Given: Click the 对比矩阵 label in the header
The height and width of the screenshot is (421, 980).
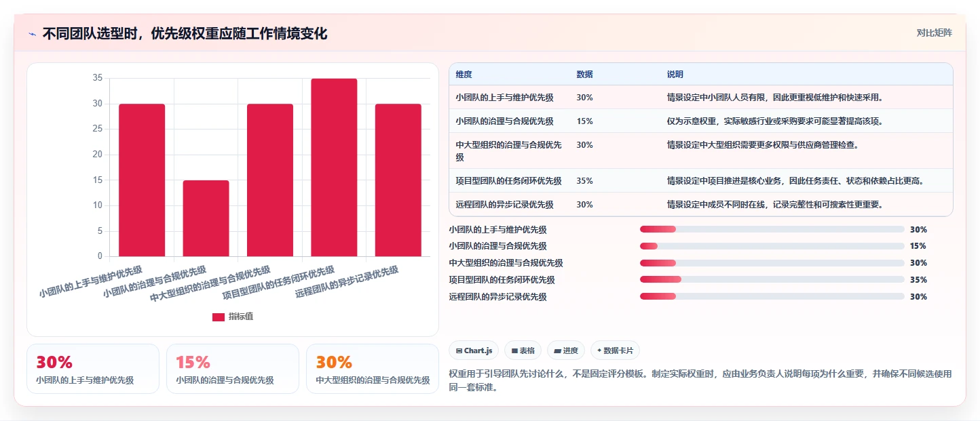Looking at the screenshot, I should [934, 33].
